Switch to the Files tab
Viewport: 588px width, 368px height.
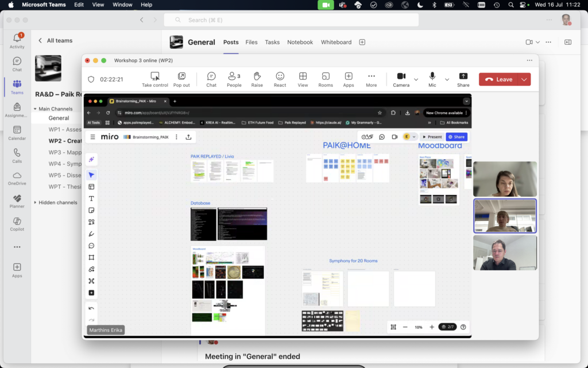tap(252, 42)
